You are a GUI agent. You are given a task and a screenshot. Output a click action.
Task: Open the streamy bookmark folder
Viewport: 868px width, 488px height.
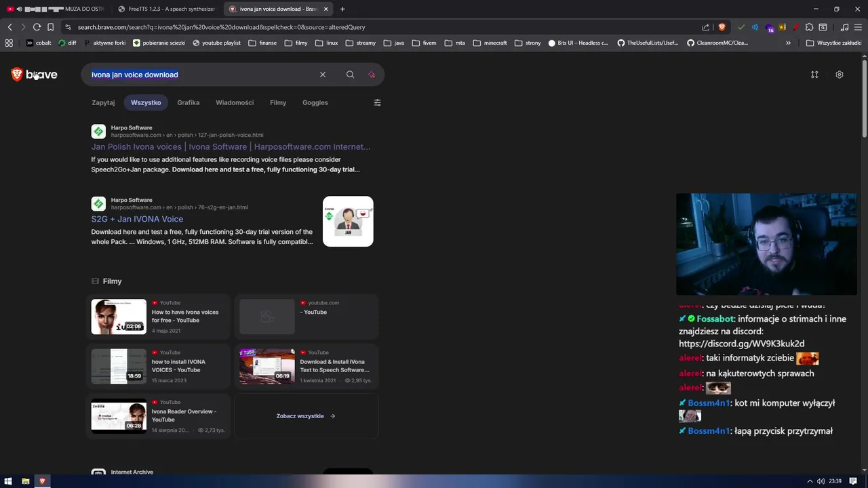[360, 43]
